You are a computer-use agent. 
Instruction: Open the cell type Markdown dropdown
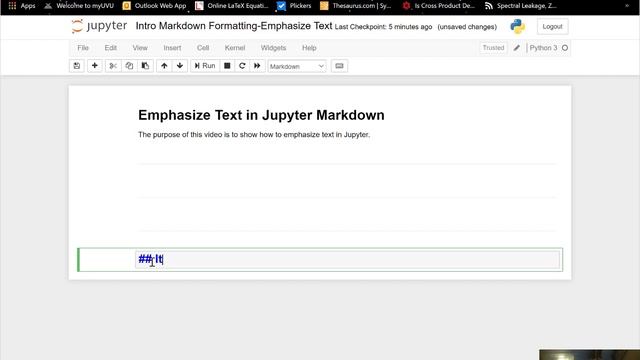[x=297, y=66]
